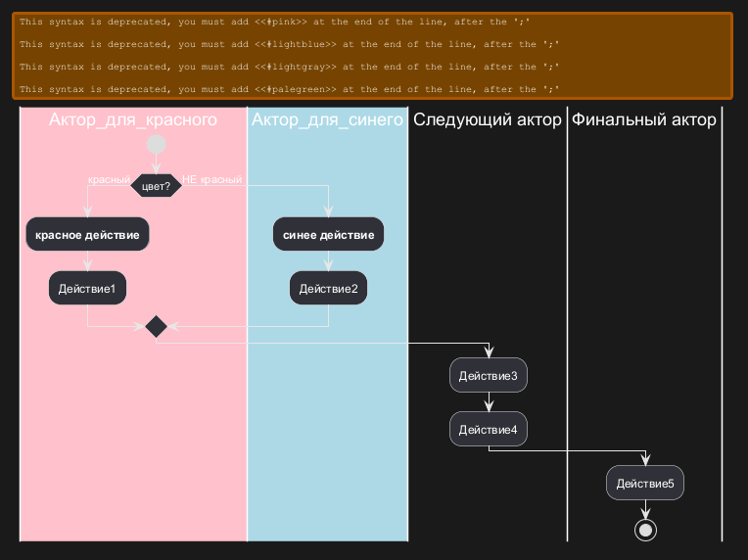Viewport: 748px width, 560px height.
Task: Click the "Следующий актор" swimlane title
Action: coord(487,120)
